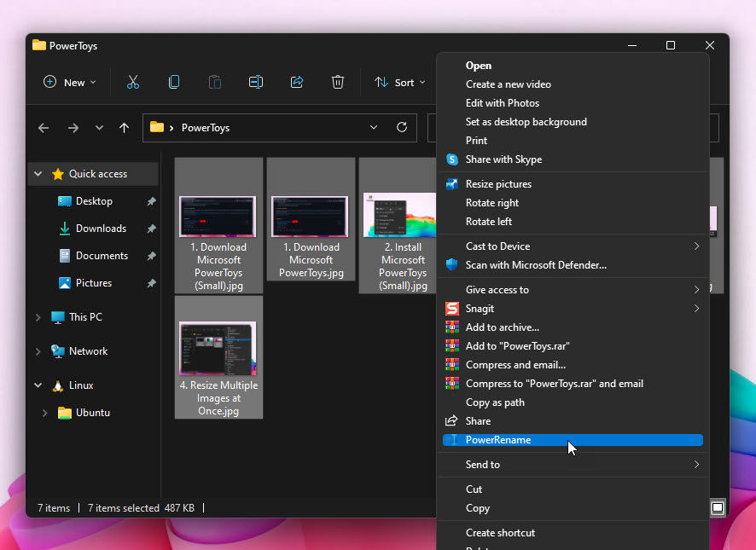This screenshot has width=756, height=550.
Task: Open the Cast to Device submenu
Action: click(x=573, y=246)
